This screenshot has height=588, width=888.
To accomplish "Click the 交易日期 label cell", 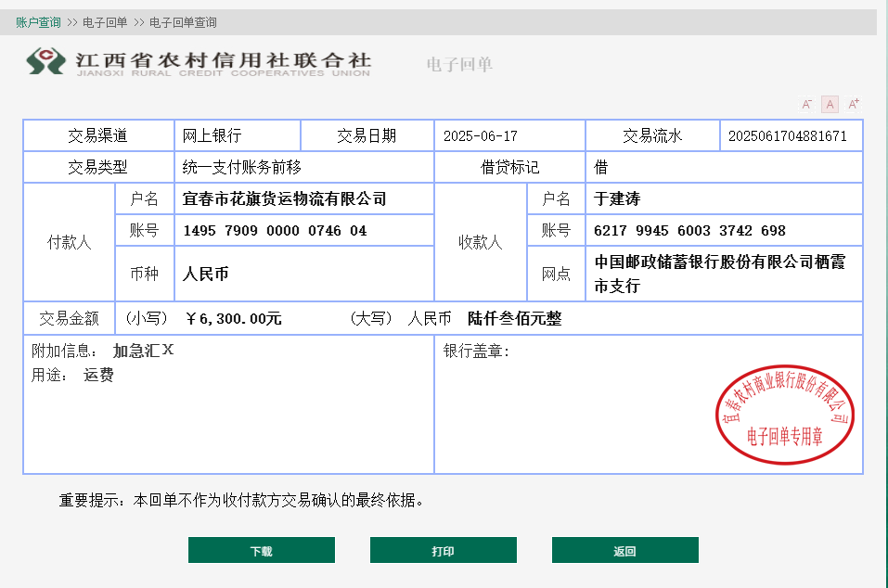I will (367, 135).
